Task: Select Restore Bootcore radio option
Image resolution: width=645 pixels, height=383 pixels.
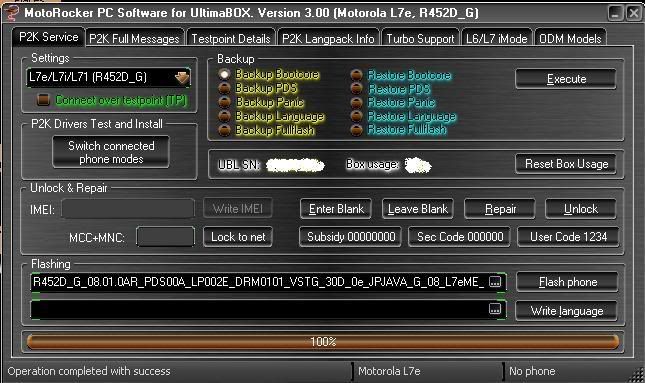Action: tap(356, 75)
